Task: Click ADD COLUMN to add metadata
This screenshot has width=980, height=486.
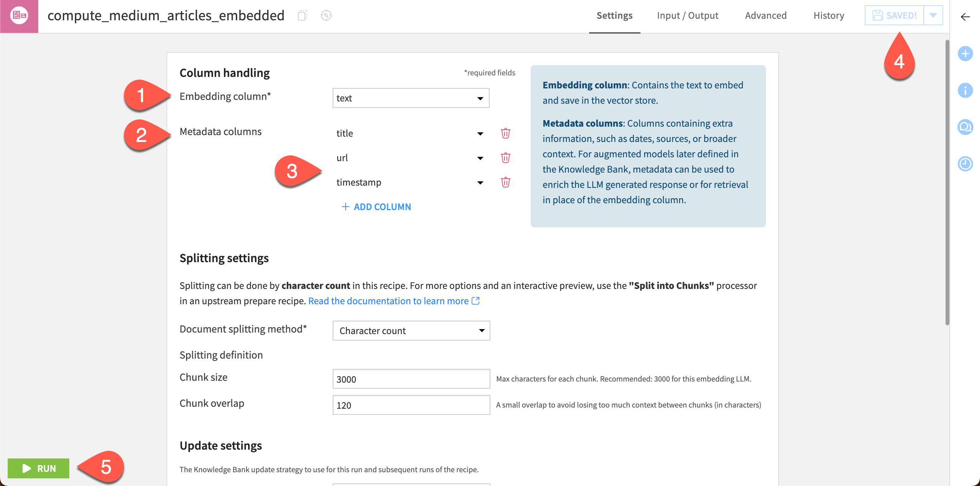Action: 376,207
